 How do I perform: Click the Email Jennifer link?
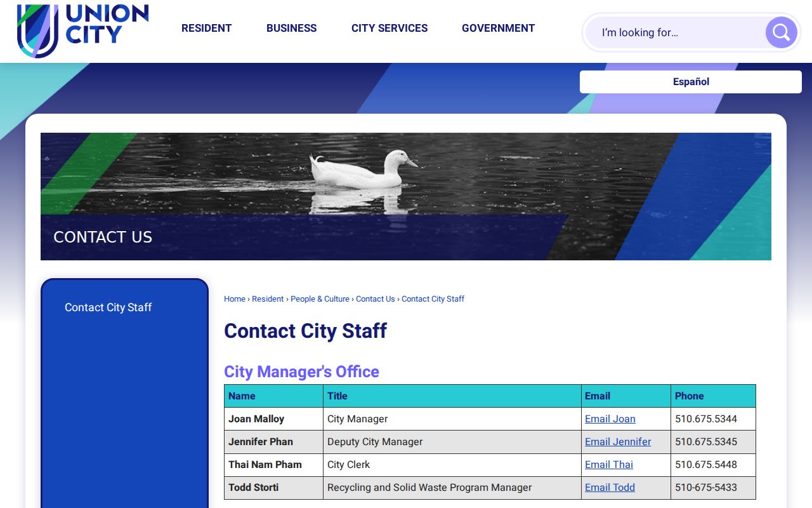pos(618,442)
